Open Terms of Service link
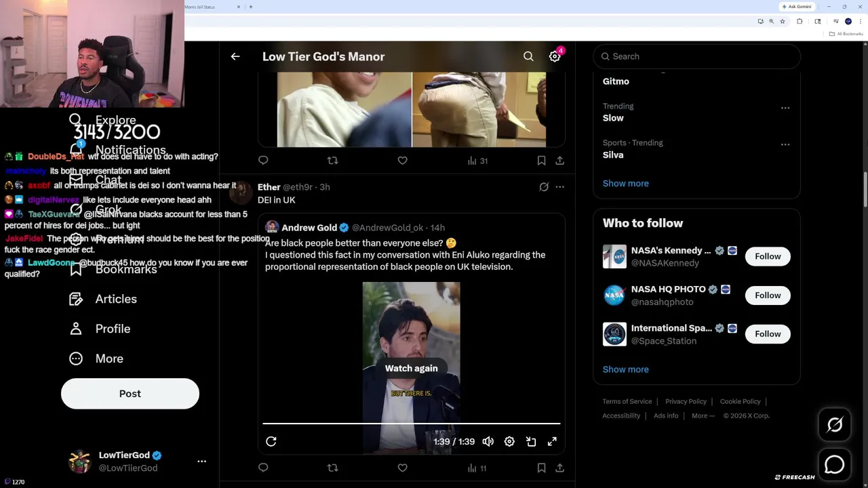The width and height of the screenshot is (868, 488). 627,401
